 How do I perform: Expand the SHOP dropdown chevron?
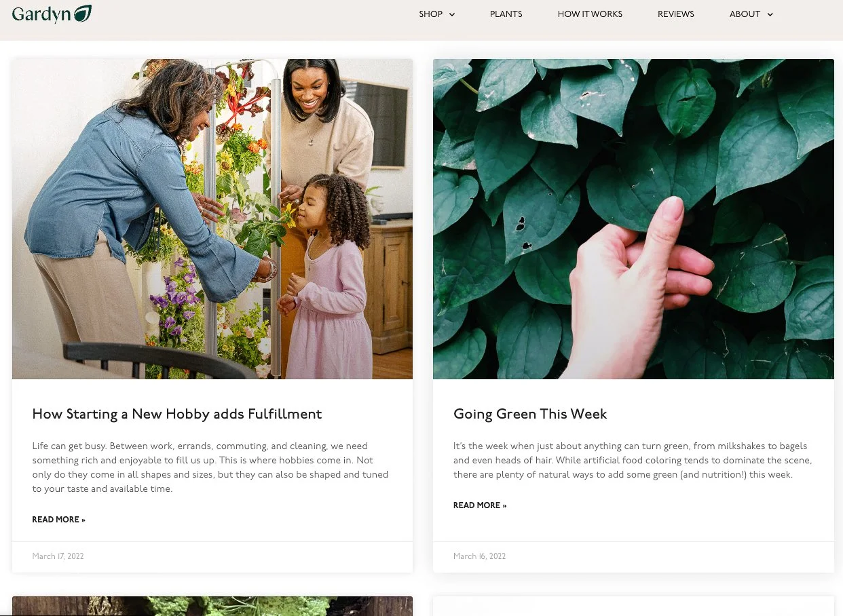coord(452,14)
